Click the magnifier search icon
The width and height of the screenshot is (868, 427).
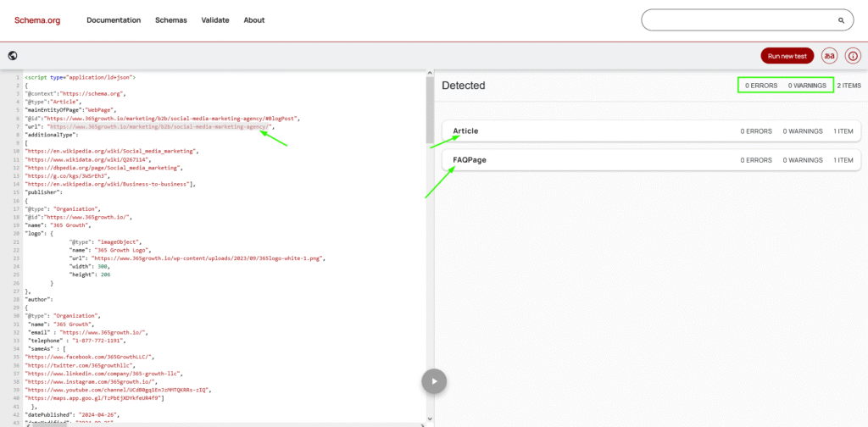pyautogui.click(x=842, y=20)
